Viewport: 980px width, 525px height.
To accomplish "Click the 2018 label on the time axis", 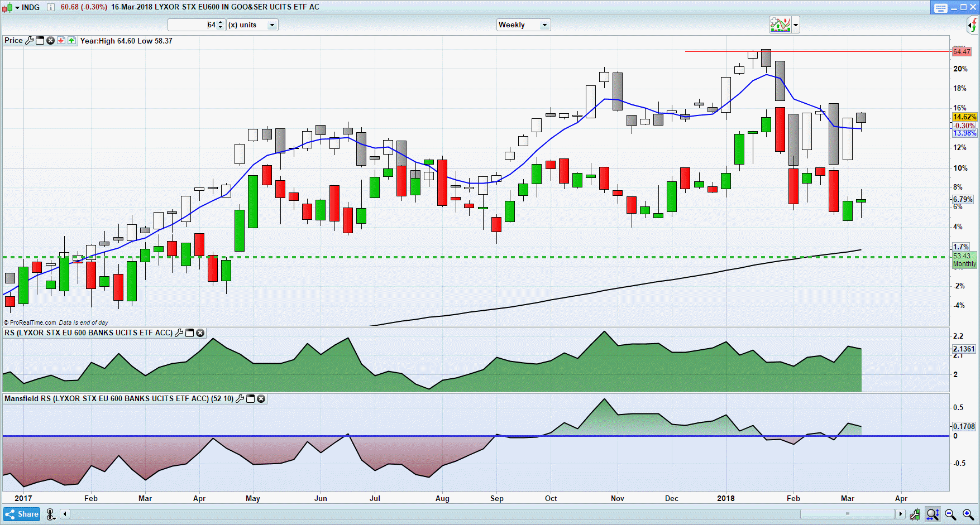I will coord(726,498).
